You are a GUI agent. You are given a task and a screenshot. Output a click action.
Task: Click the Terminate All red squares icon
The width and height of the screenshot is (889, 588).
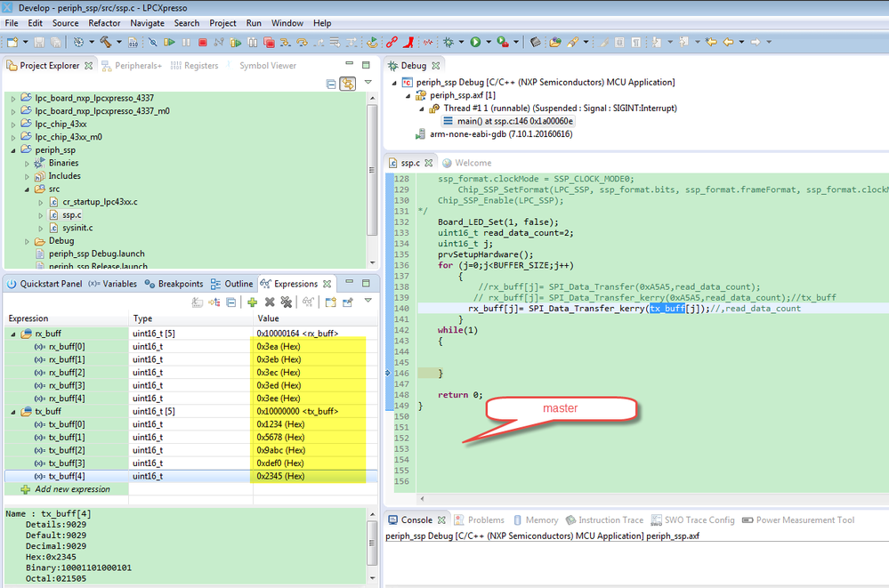click(x=270, y=42)
